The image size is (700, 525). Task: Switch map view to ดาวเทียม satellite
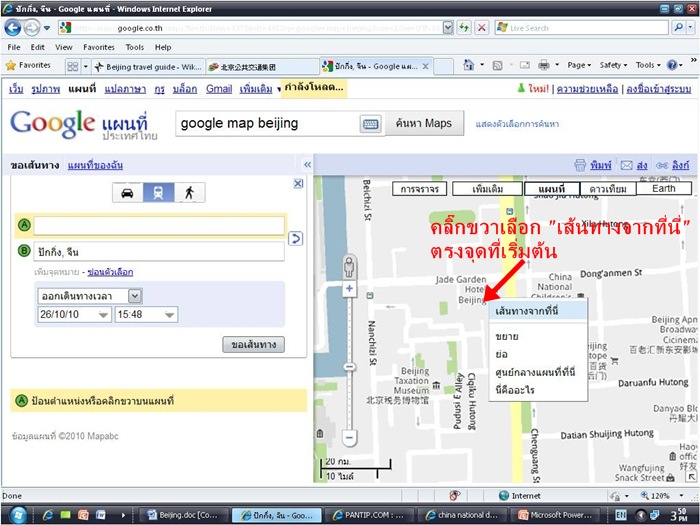pos(608,189)
